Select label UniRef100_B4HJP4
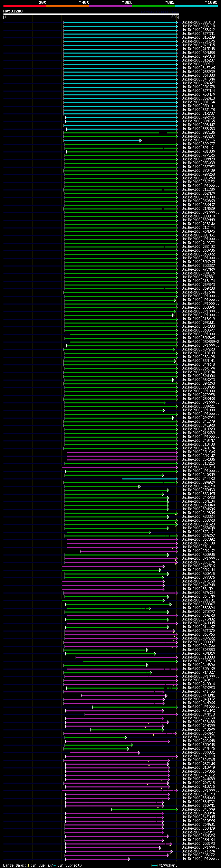Viewport: 221px width, 868px height. 198,448
